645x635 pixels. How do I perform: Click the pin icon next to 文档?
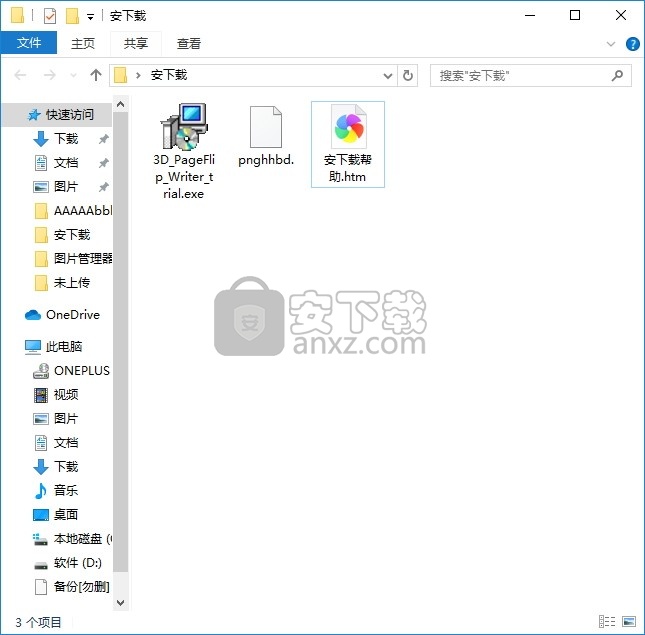click(104, 163)
